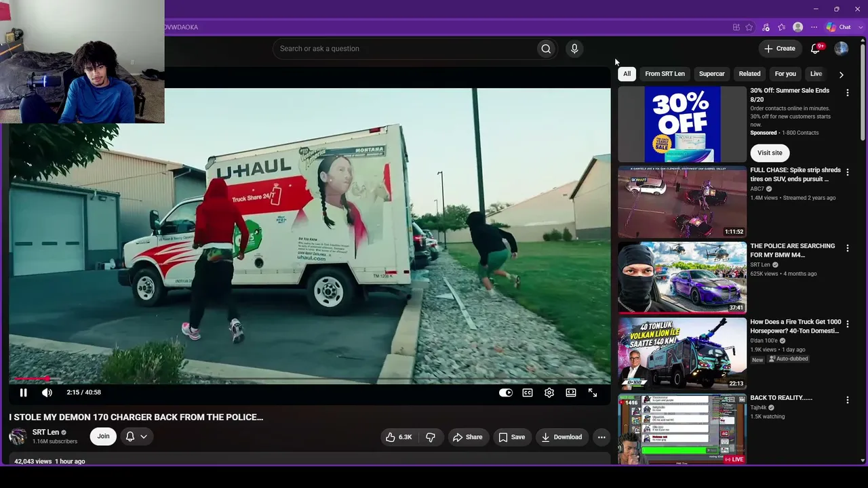Open YouTube notifications bell with 9+ badge
Image resolution: width=868 pixels, height=488 pixels.
tap(816, 49)
